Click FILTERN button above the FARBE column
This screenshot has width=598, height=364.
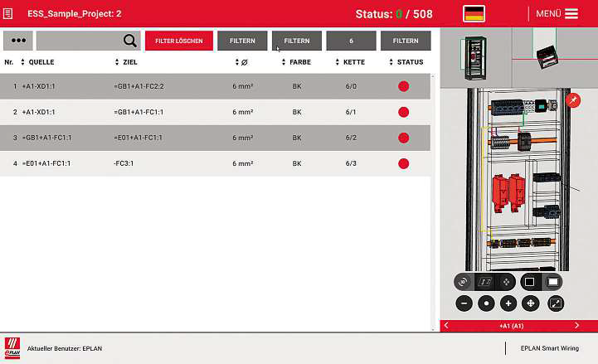point(297,41)
